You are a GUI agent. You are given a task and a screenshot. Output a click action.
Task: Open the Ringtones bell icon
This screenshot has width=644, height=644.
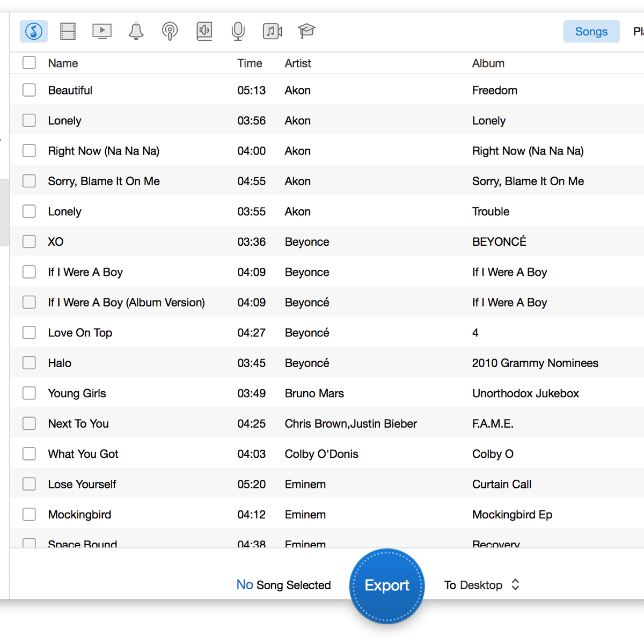pos(136,31)
